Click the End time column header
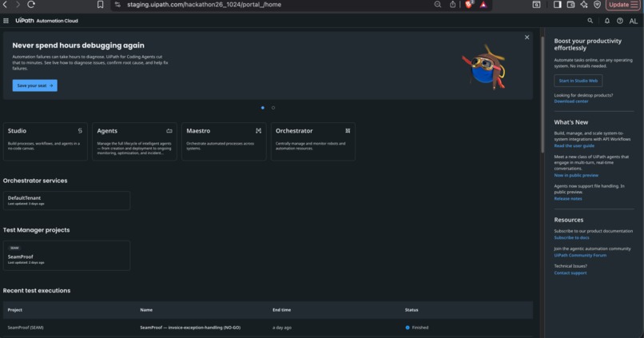Viewport: 644px width, 338px height. coord(281,310)
